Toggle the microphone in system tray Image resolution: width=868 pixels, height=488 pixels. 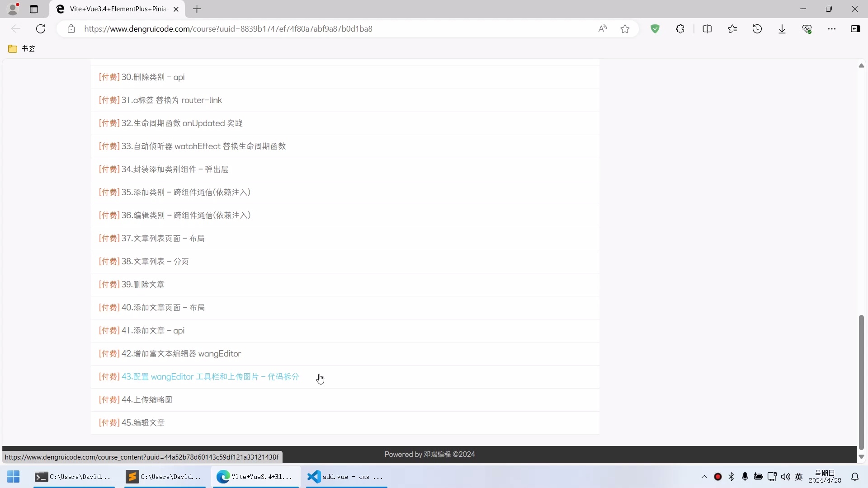point(745,477)
